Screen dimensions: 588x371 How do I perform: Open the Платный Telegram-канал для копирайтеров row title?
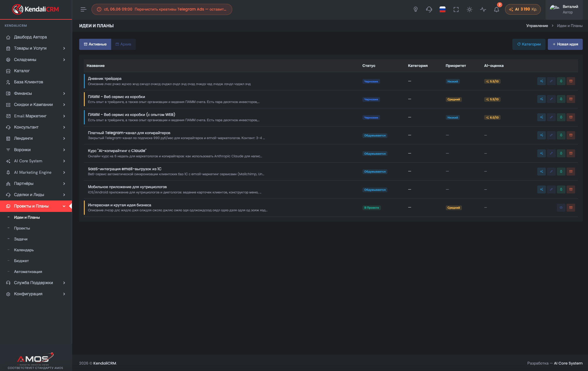tap(129, 133)
